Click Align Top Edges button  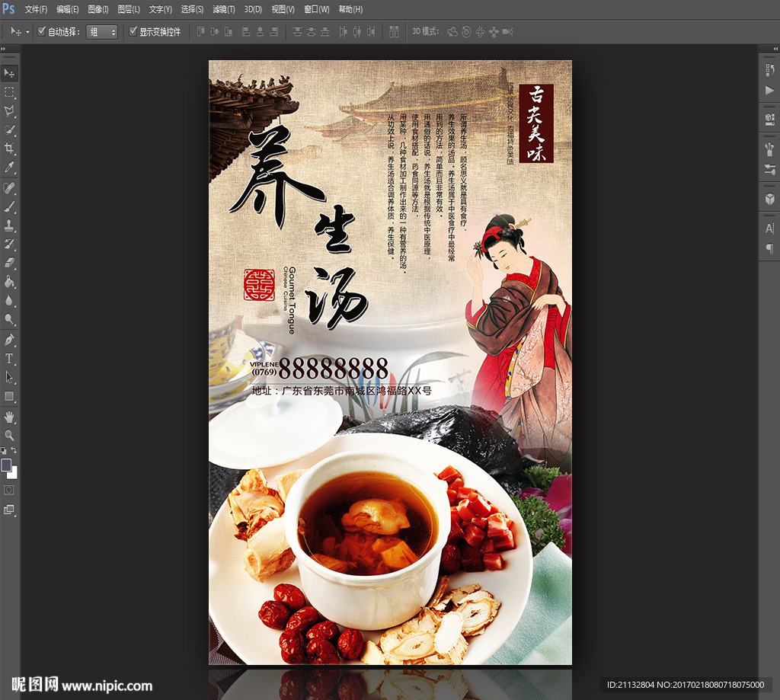click(200, 32)
